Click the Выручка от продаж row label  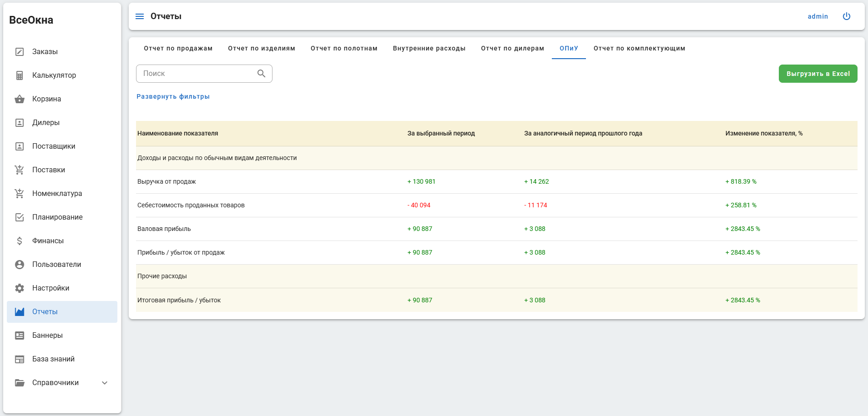point(167,181)
